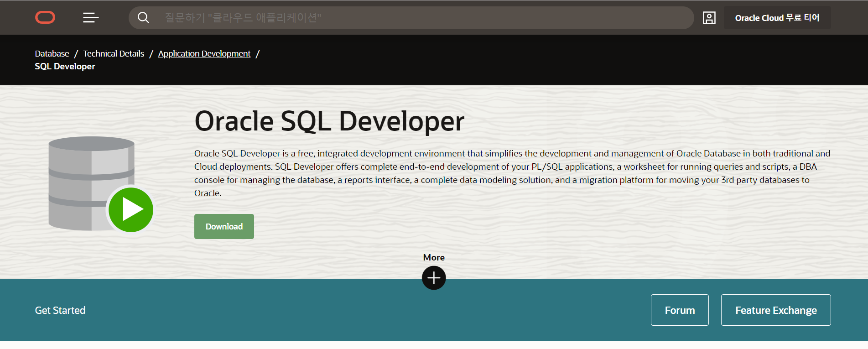Click Oracle Cloud 무료 티어 button
The width and height of the screenshot is (868, 349).
[777, 18]
